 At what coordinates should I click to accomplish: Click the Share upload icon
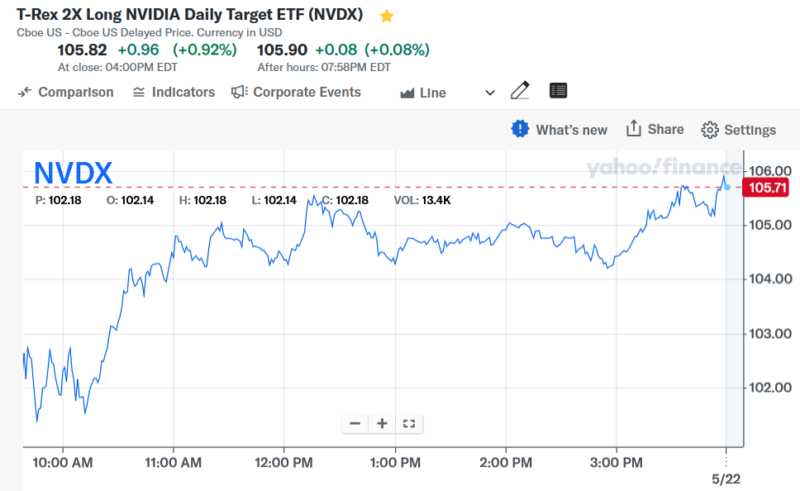tap(633, 129)
